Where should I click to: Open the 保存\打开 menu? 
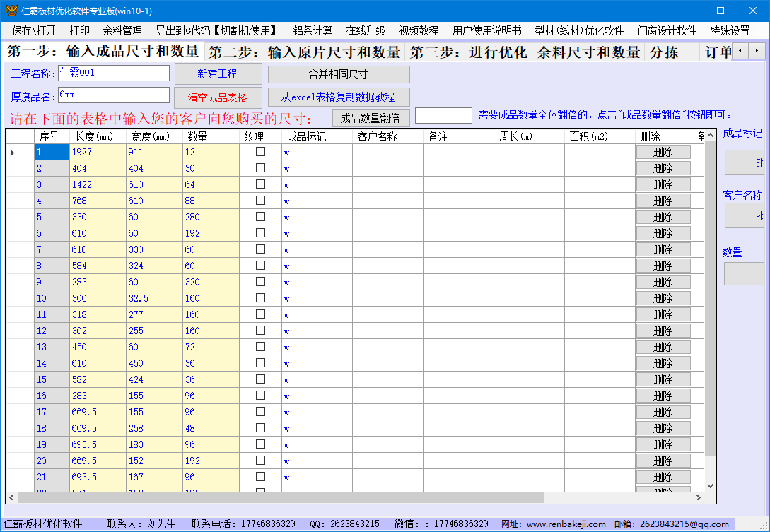34,30
